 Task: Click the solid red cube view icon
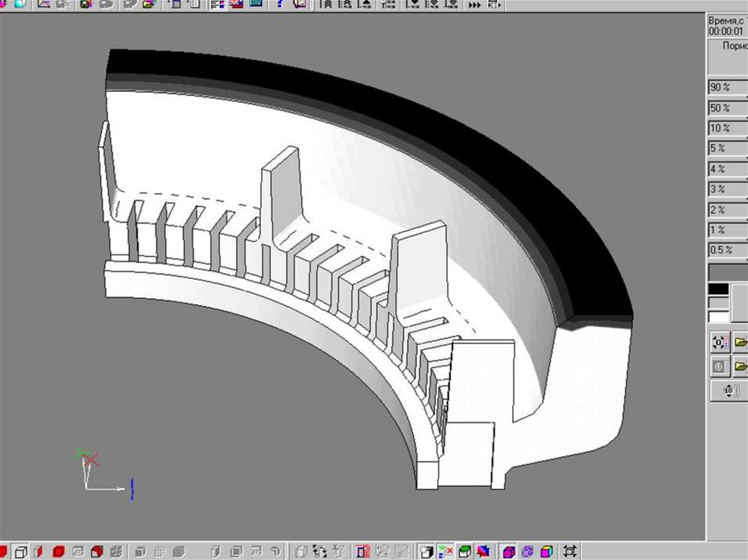[x=59, y=551]
